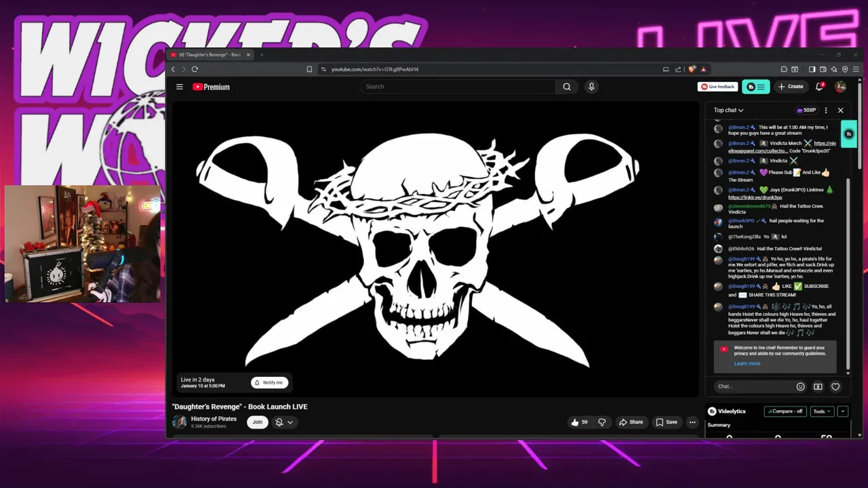The height and width of the screenshot is (488, 868).
Task: Click the video title "Daughter's Revenge" - Book Launch LIVE
Action: point(240,407)
